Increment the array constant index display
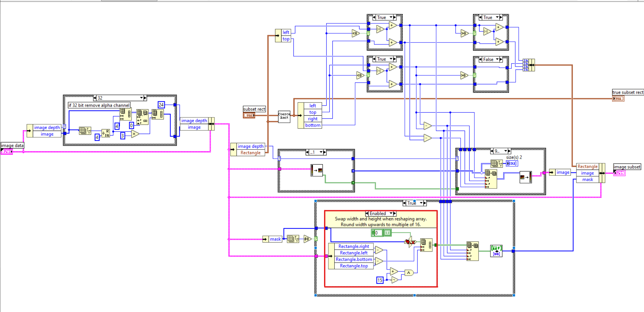Screen dimensions: 644x312 click(373, 231)
